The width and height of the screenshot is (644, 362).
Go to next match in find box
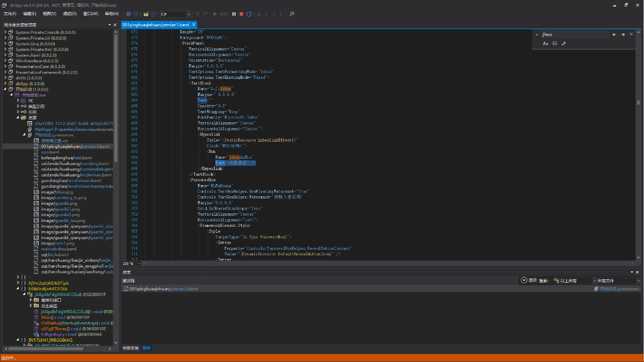[x=623, y=34]
